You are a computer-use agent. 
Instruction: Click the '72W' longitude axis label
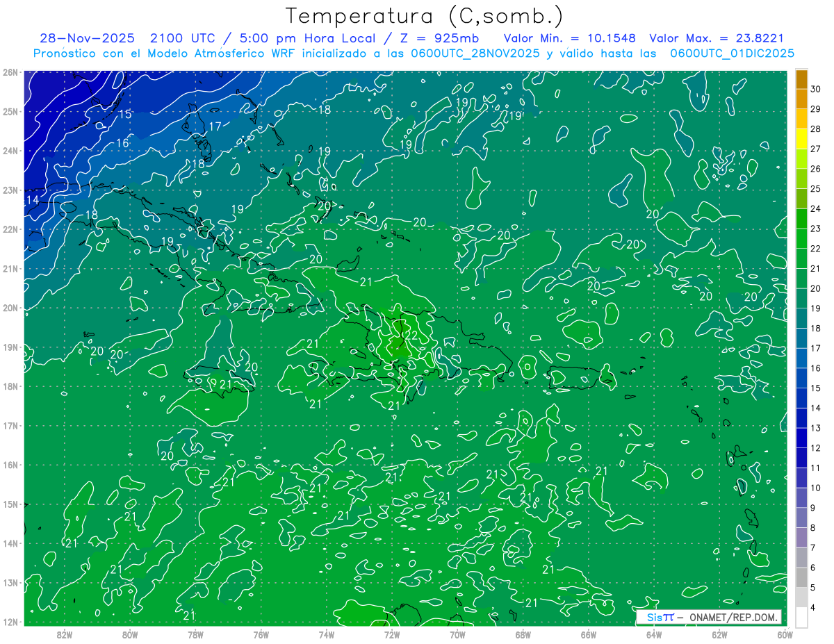(x=392, y=634)
